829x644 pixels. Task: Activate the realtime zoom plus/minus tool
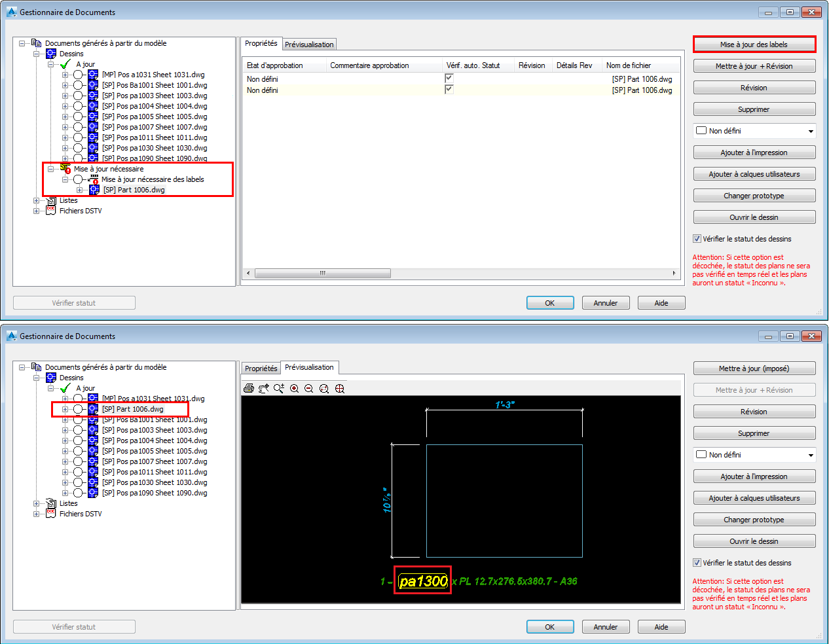click(279, 389)
